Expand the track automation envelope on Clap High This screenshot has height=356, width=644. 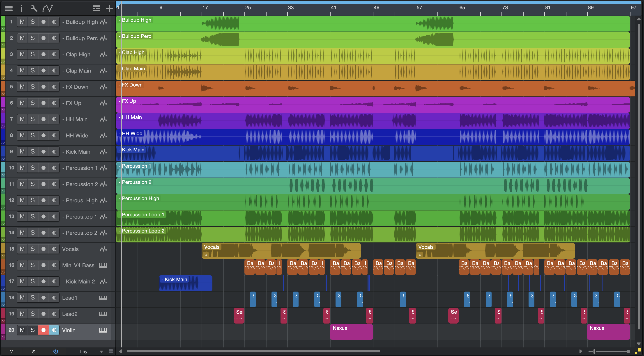(x=3, y=62)
